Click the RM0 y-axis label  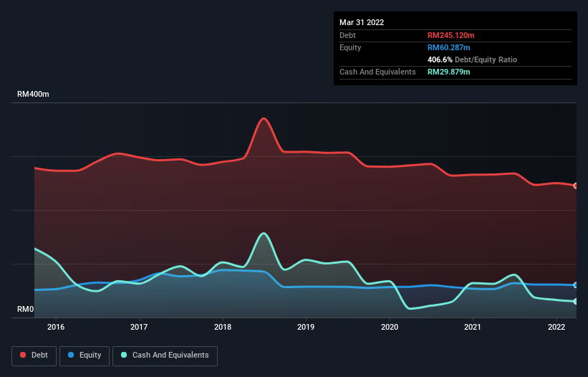tap(26, 309)
